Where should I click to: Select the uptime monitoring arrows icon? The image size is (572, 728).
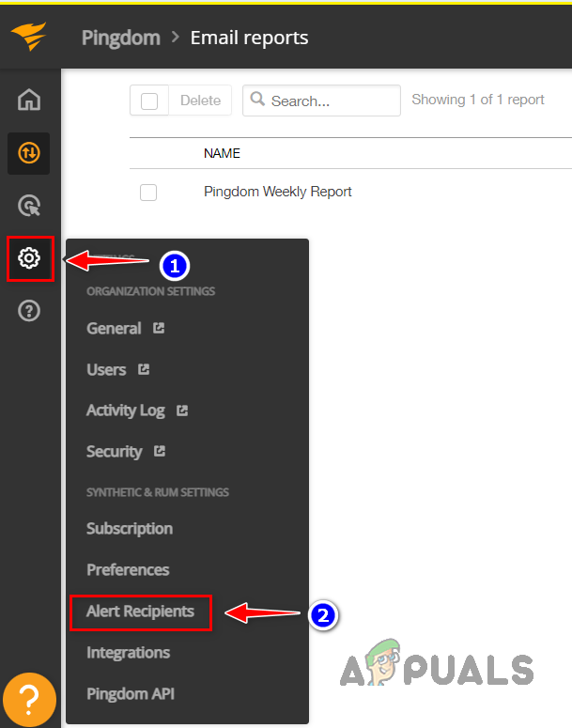click(x=29, y=153)
